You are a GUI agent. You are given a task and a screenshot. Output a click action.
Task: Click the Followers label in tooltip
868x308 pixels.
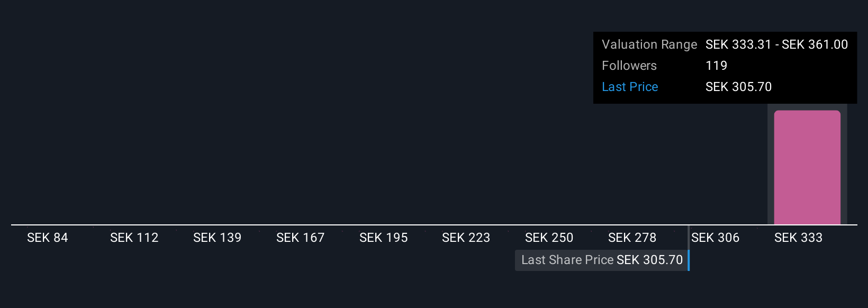[629, 66]
